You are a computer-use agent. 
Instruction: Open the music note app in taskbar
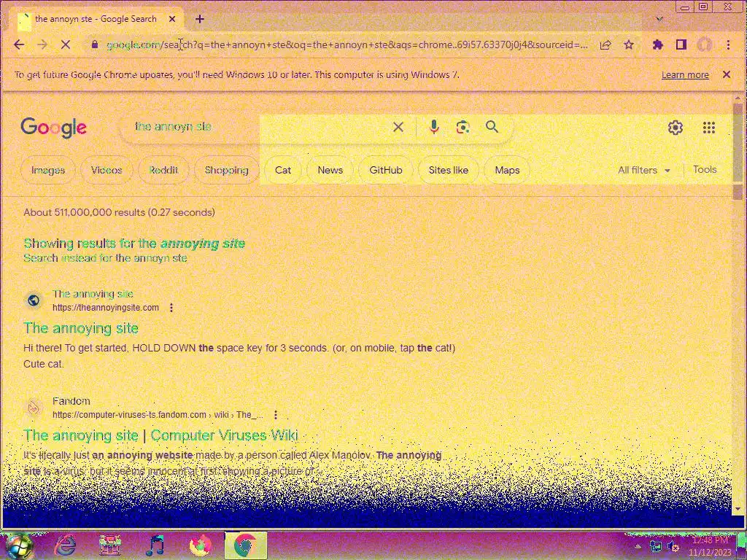click(x=155, y=545)
